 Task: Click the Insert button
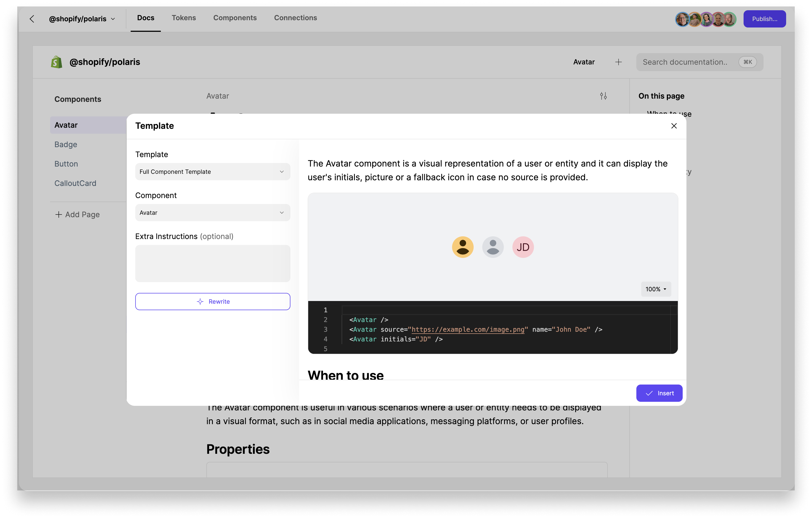(659, 393)
